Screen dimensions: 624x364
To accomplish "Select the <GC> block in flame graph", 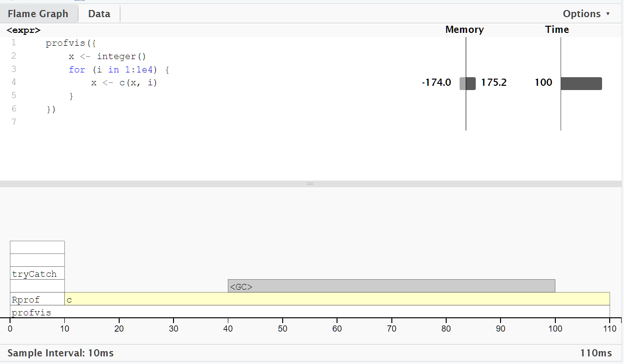I will pos(391,286).
